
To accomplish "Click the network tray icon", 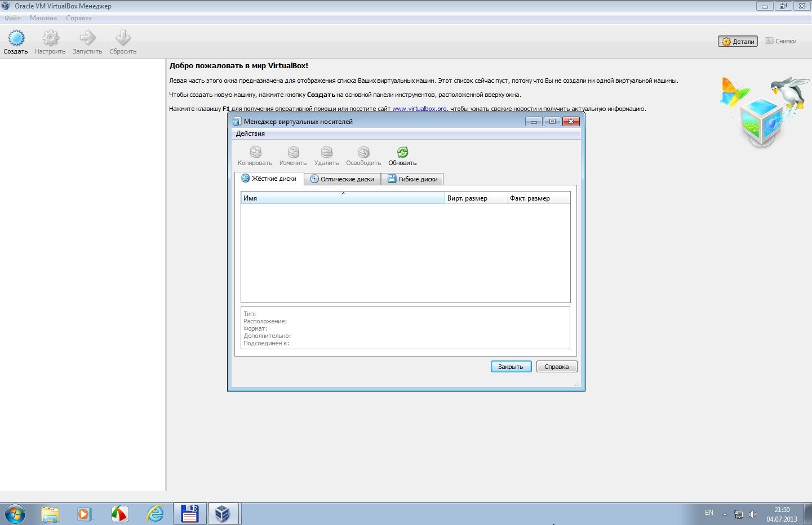I will pyautogui.click(x=739, y=514).
